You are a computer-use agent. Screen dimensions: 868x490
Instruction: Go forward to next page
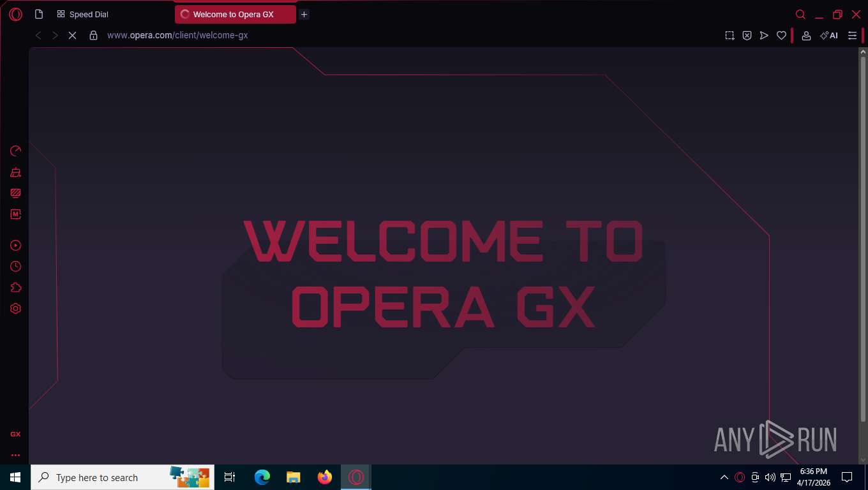(x=55, y=36)
